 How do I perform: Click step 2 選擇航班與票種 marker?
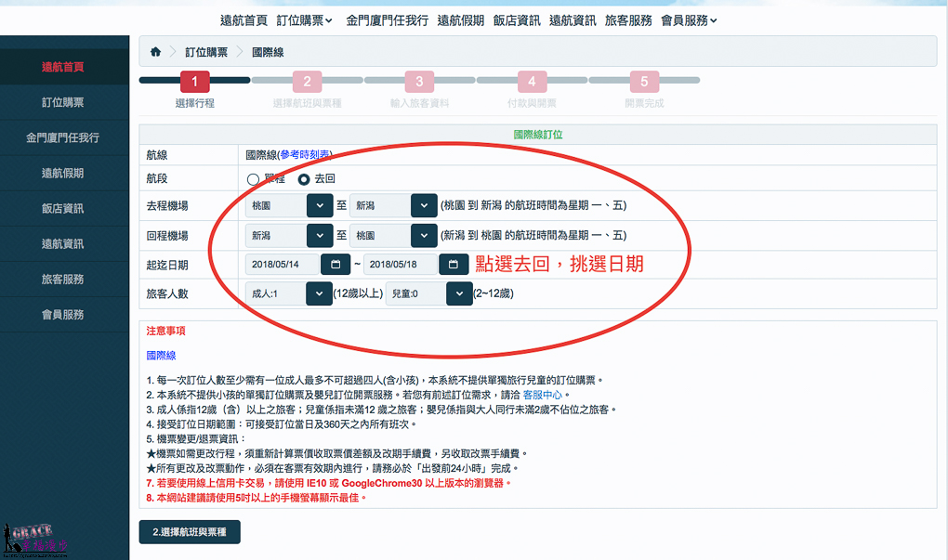pyautogui.click(x=307, y=82)
